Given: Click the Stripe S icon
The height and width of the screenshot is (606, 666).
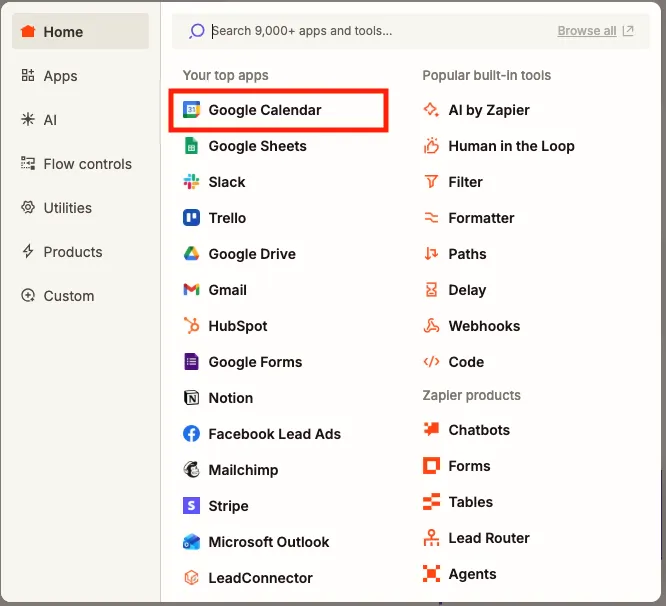Looking at the screenshot, I should (191, 506).
